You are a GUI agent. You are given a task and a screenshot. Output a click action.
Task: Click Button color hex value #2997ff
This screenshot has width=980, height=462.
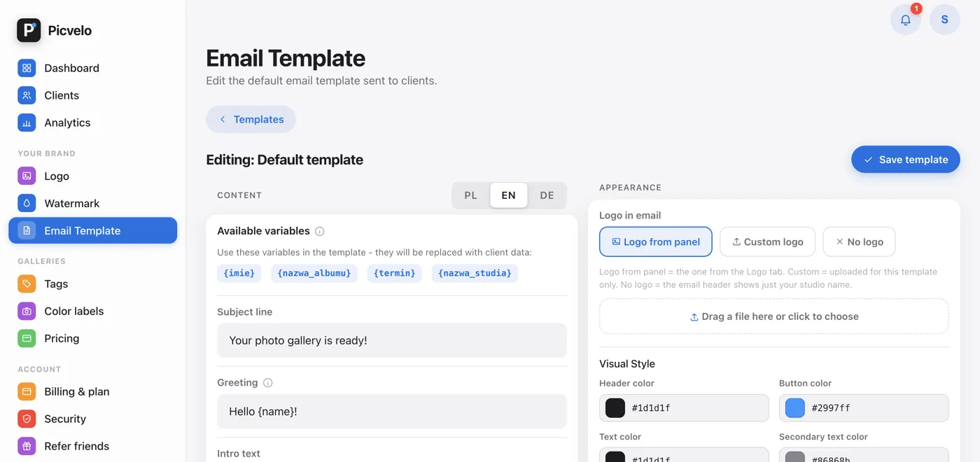click(831, 408)
